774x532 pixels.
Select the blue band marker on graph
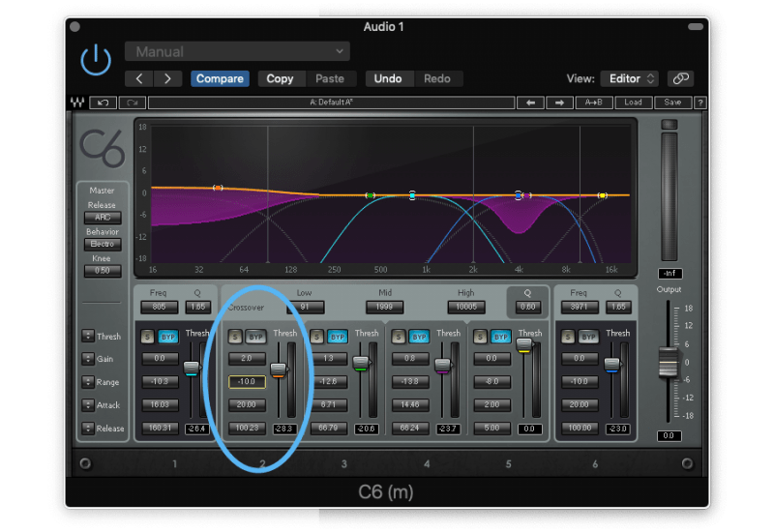tap(518, 195)
